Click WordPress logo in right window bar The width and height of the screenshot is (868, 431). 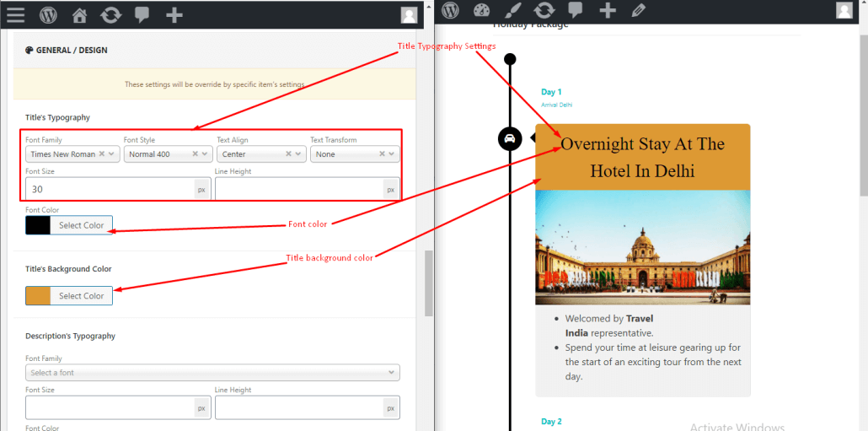pos(450,10)
